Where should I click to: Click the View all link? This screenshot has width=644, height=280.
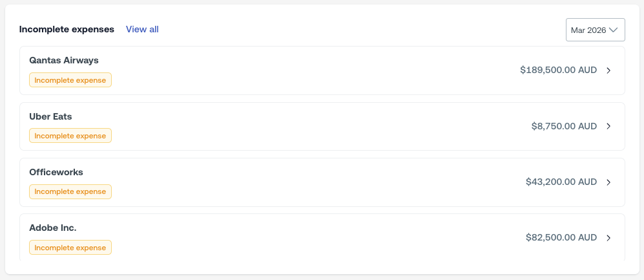142,29
